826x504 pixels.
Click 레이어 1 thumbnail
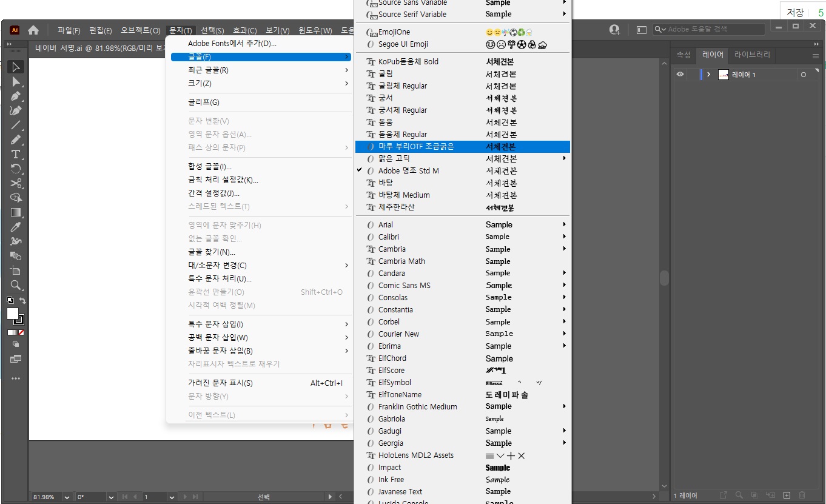pos(723,75)
